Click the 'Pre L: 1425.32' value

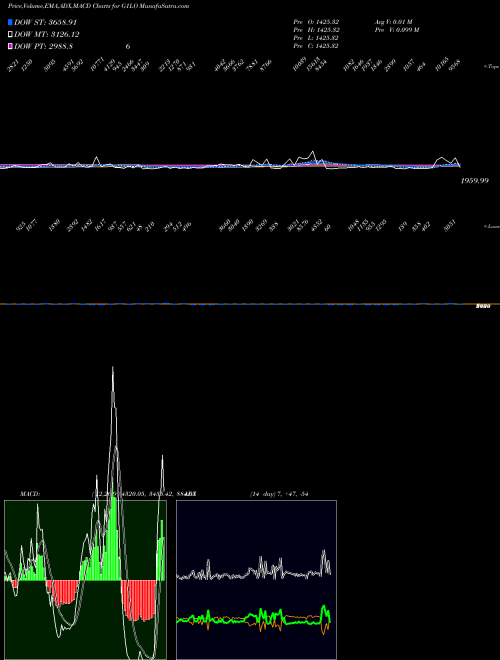[x=316, y=38]
